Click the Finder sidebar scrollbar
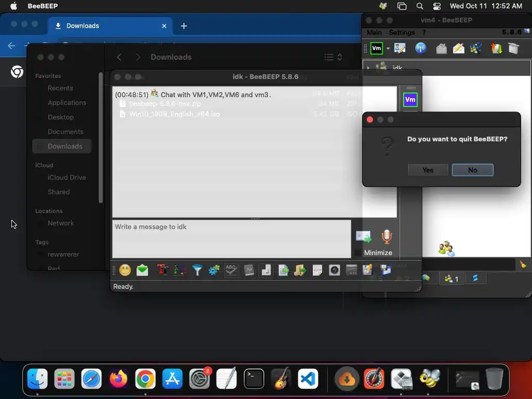This screenshot has height=399, width=532. pos(100,137)
